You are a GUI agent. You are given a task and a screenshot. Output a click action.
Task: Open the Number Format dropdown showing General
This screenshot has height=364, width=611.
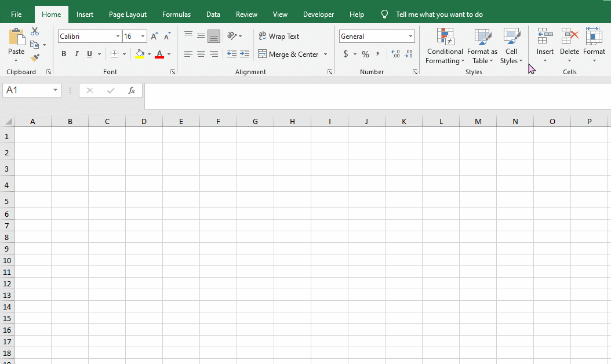(410, 36)
